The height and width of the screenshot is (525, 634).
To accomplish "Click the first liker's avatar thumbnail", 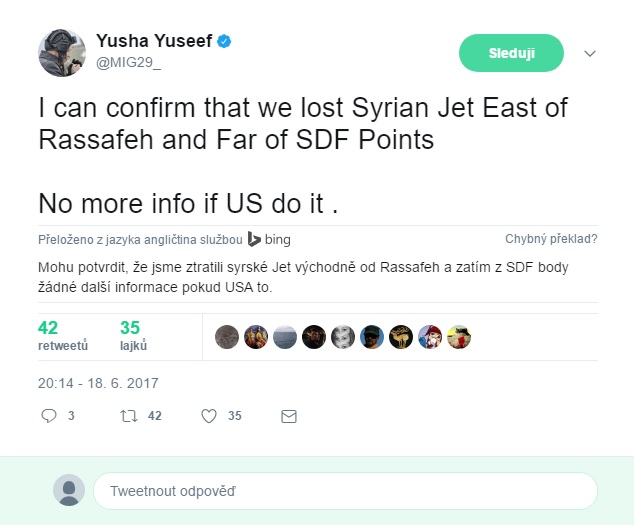I will coord(227,337).
